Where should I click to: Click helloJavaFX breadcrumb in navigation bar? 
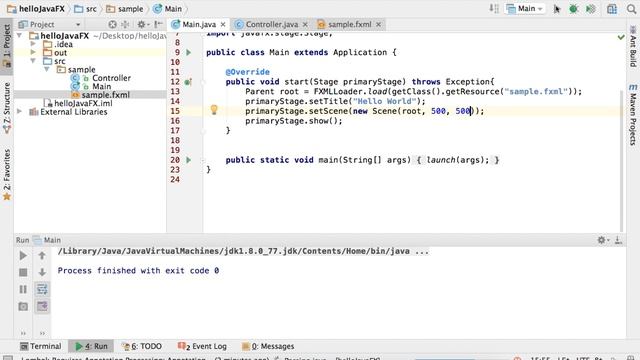[x=36, y=9]
